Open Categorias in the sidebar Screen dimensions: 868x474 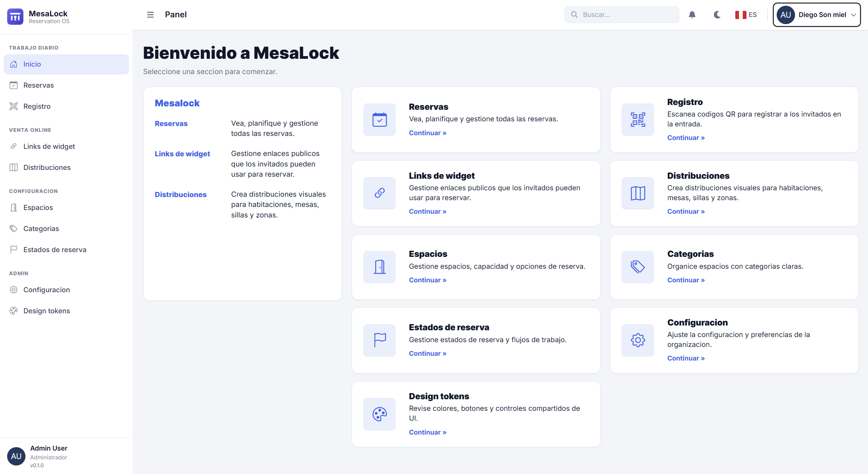[66, 229]
